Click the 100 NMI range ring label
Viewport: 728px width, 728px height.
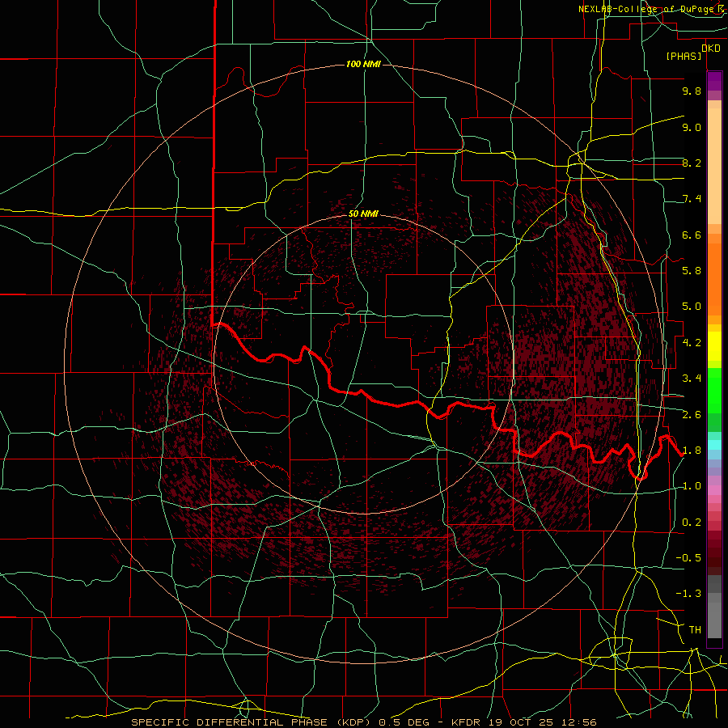coord(363,64)
